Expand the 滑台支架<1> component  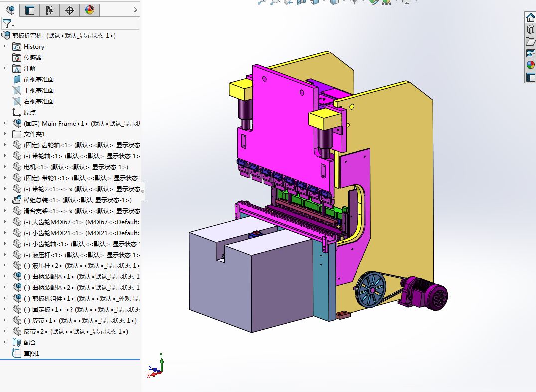pyautogui.click(x=5, y=211)
